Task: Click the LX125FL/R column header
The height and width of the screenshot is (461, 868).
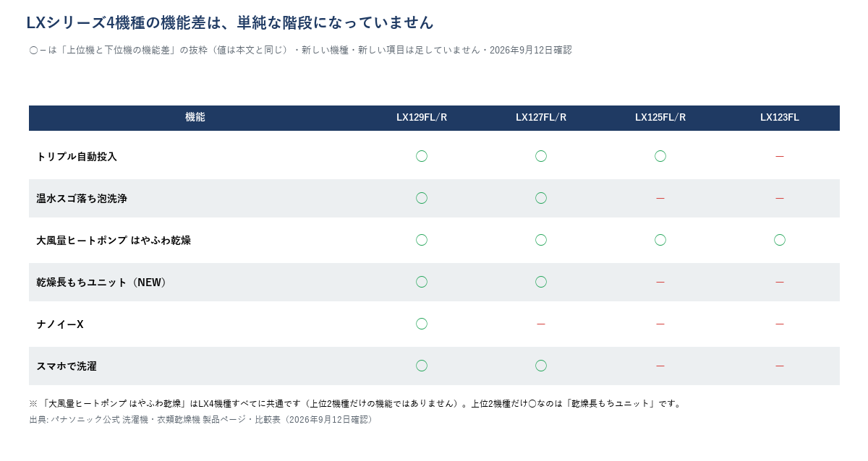Action: coord(660,117)
